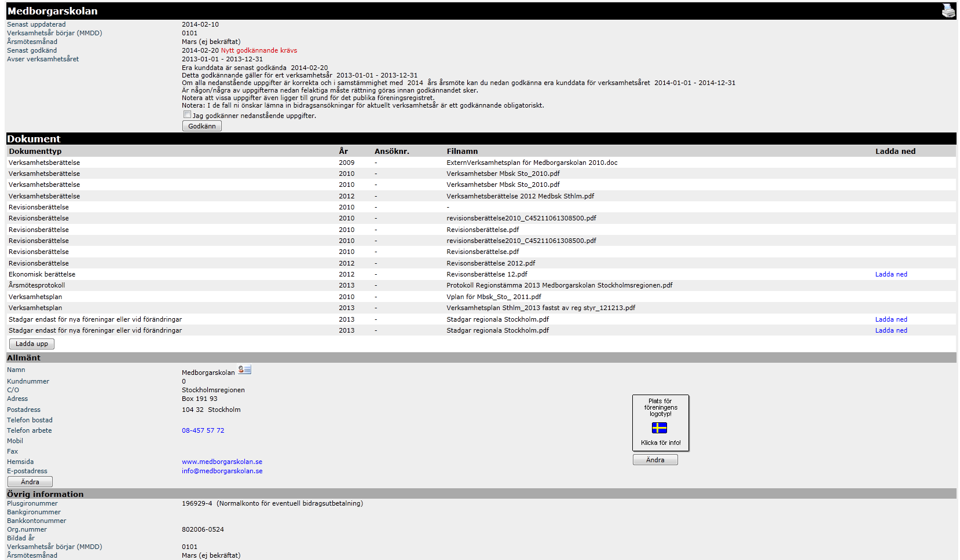
Task: Click the 'Övrig information' section header
Action: (x=45, y=494)
